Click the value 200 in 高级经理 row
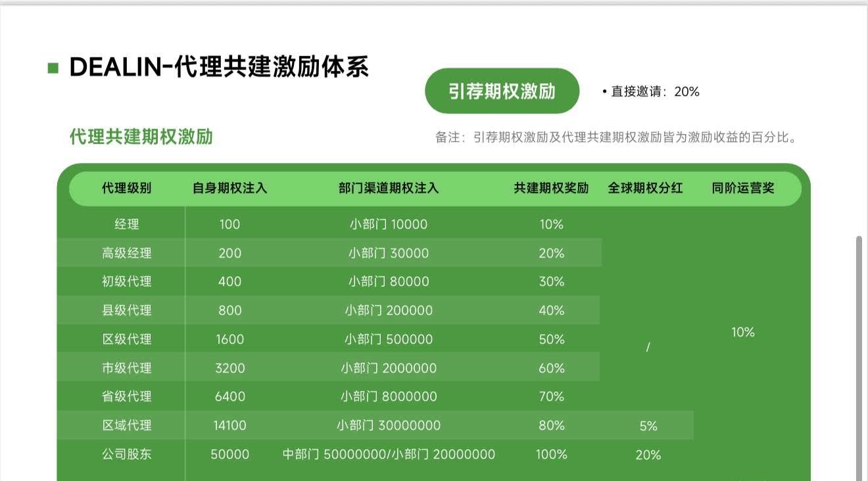The image size is (868, 481). pyautogui.click(x=230, y=253)
